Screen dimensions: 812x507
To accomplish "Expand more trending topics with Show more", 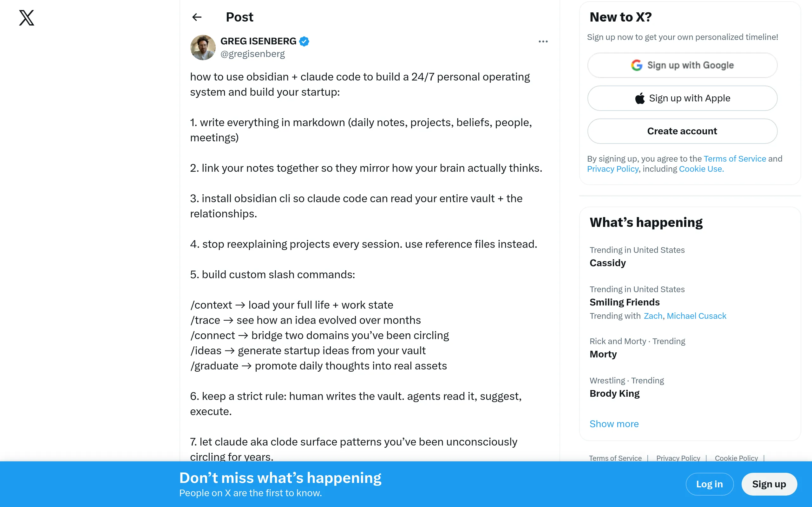I will (x=614, y=424).
